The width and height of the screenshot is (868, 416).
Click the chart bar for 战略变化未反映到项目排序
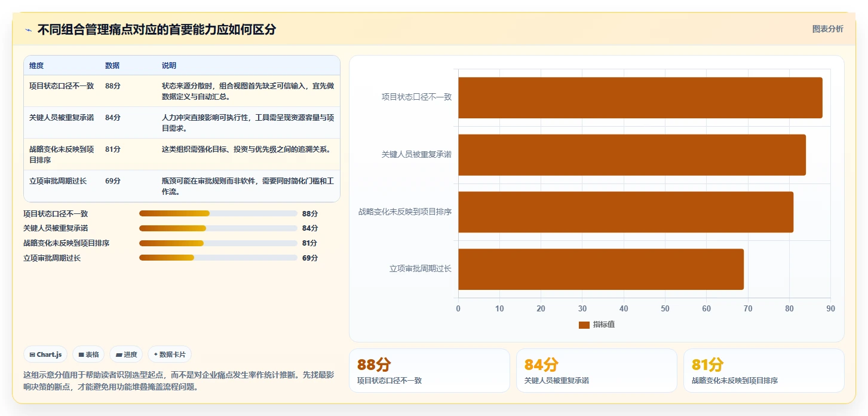[625, 212]
